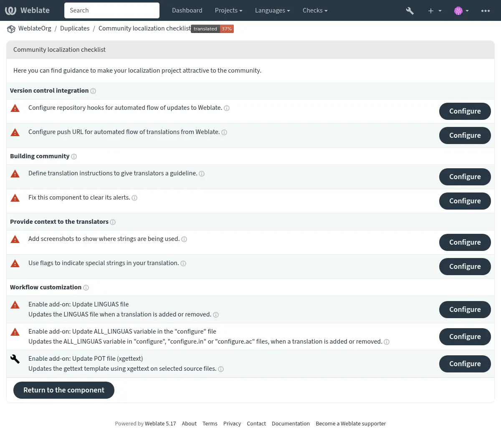This screenshot has height=448, width=501.
Task: Click warning triangle on Update LINGUAS row
Action: coord(15,305)
